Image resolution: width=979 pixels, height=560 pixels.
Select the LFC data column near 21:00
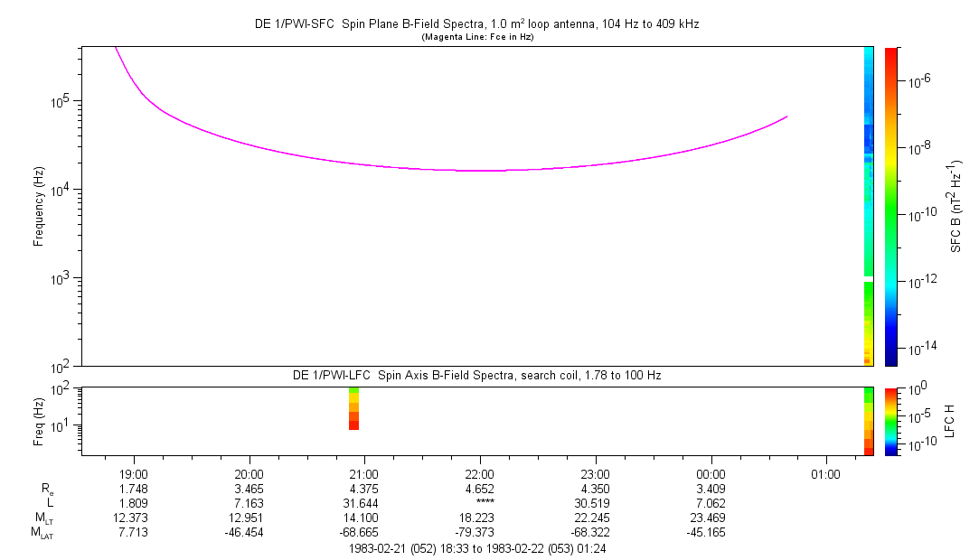353,409
